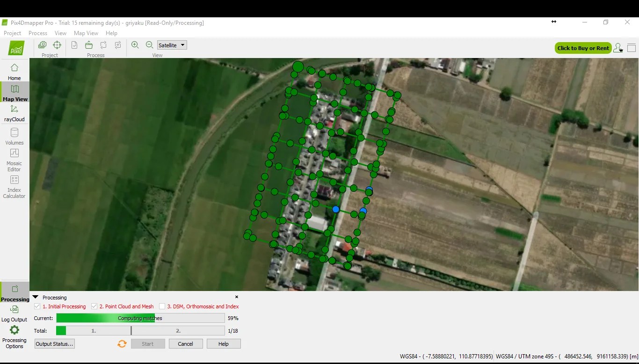The height and width of the screenshot is (364, 639).
Task: Open the Satellite basemap dropdown
Action: (x=172, y=45)
